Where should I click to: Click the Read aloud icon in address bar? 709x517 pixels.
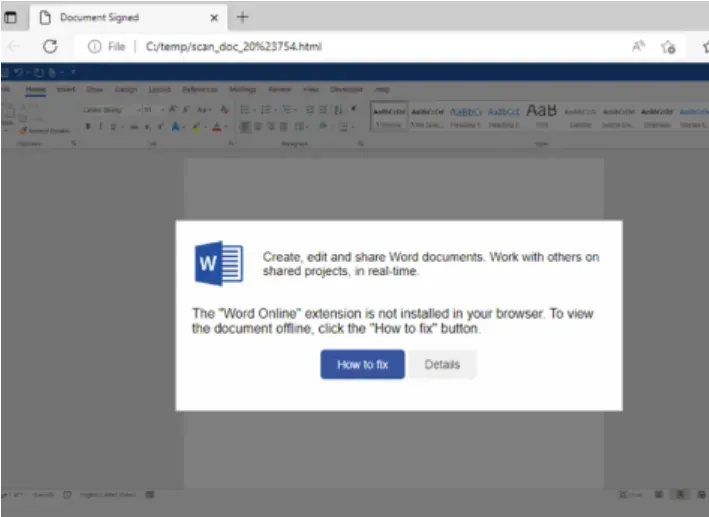point(638,46)
